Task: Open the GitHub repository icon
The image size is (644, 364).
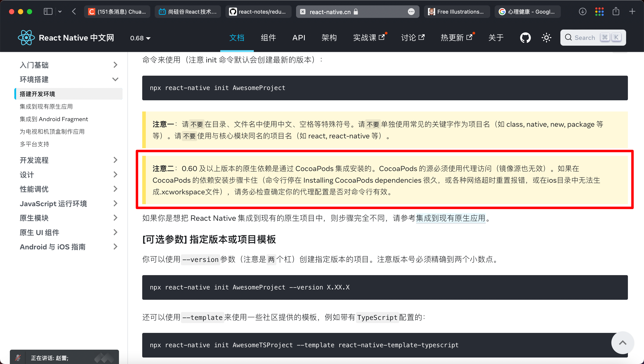Action: 525,38
